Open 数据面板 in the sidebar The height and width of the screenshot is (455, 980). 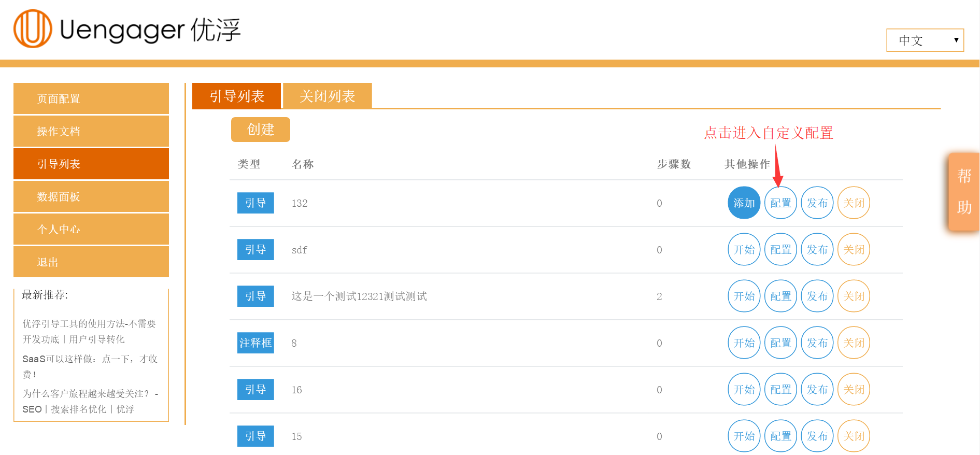91,196
